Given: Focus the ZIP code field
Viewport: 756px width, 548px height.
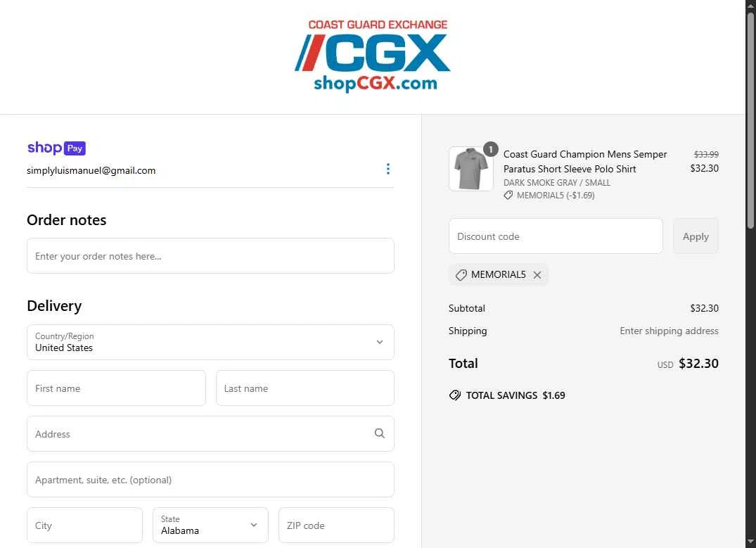Looking at the screenshot, I should point(336,525).
